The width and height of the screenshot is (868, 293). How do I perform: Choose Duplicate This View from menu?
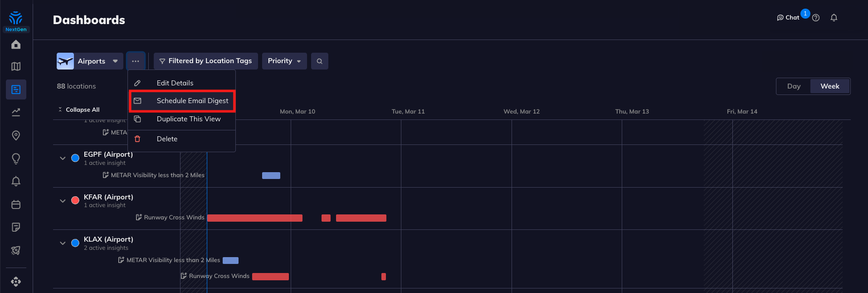coord(189,119)
